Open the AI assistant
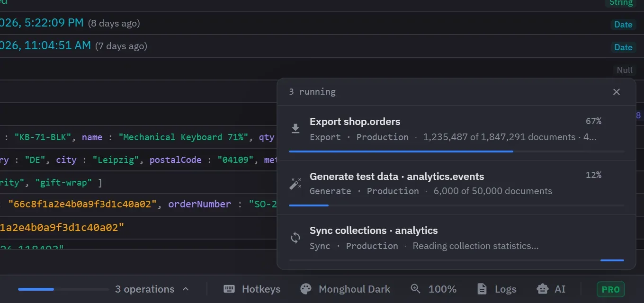The height and width of the screenshot is (303, 644). (x=551, y=289)
